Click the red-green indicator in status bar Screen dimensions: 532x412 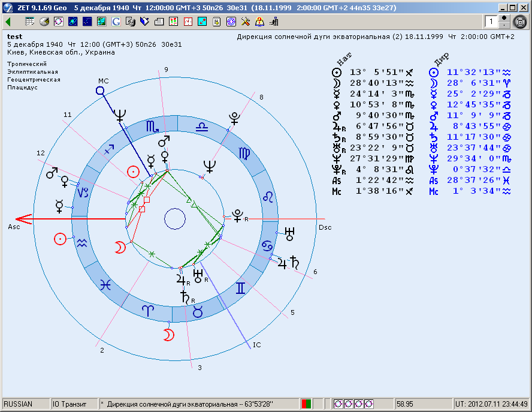[306, 404]
